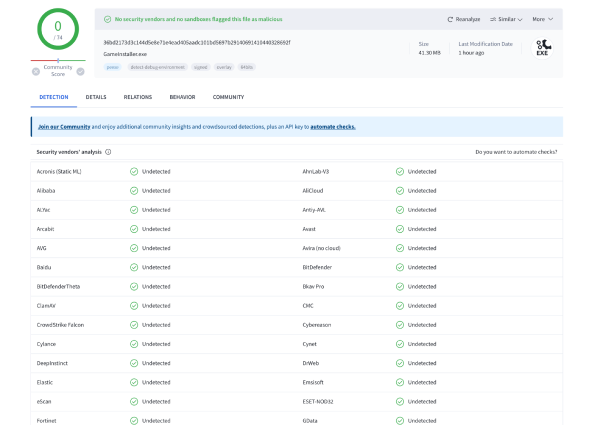This screenshot has width=600, height=425.
Task: Click the BitDefenderTheta undetected check icon
Action: [134, 286]
